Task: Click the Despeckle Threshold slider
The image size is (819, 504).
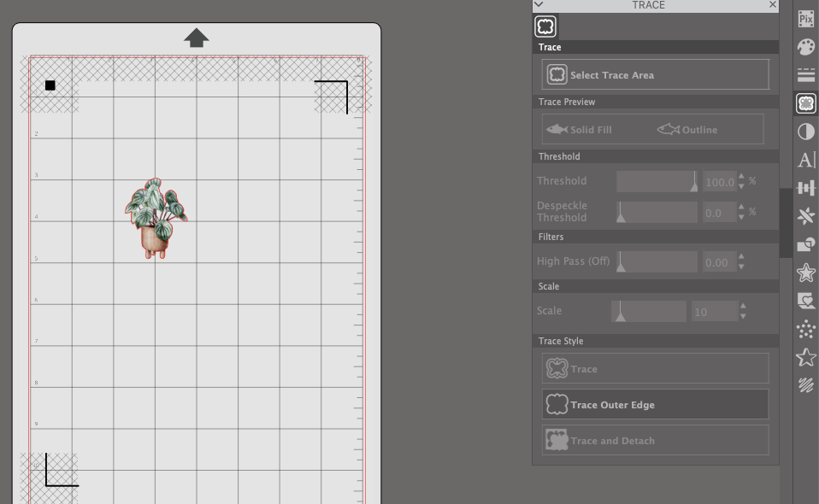Action: (x=657, y=213)
